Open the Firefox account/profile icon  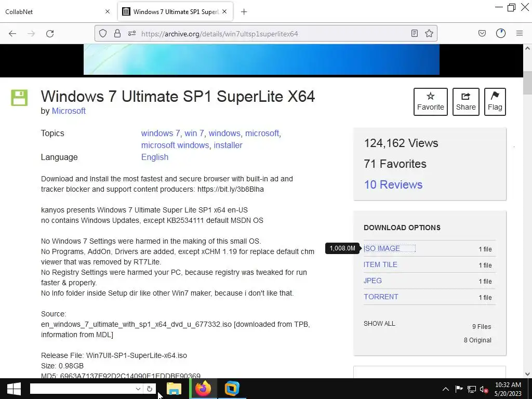coord(501,33)
